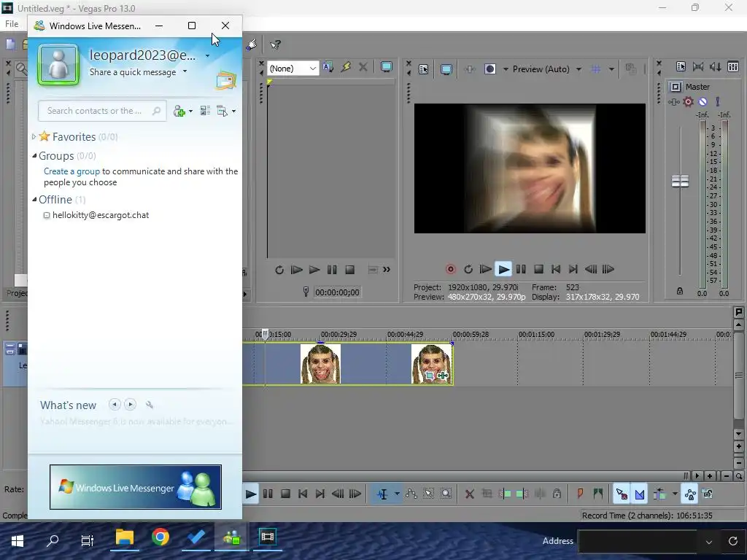This screenshot has width=747, height=560.
Task: Expand Favorites group in Messenger
Action: coord(34,136)
